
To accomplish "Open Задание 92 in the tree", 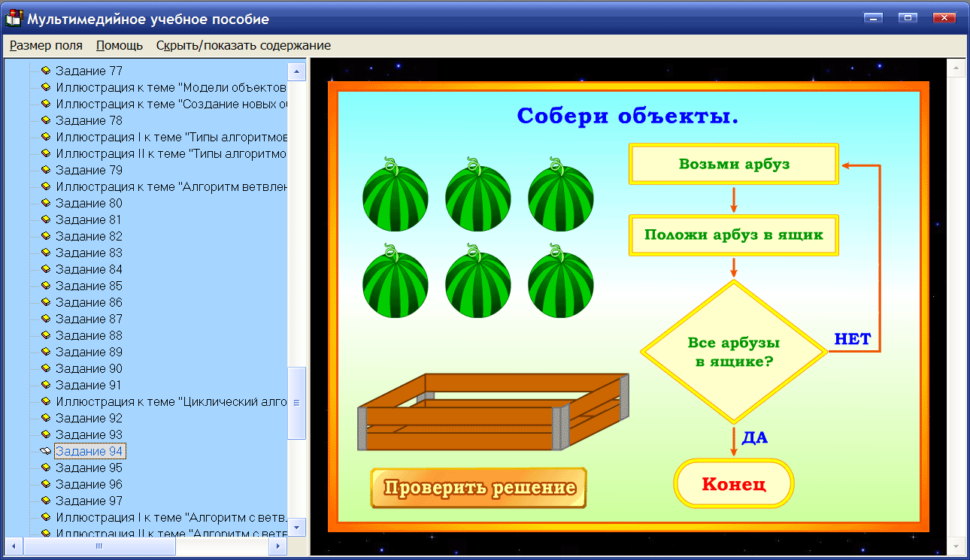I will coord(89,418).
